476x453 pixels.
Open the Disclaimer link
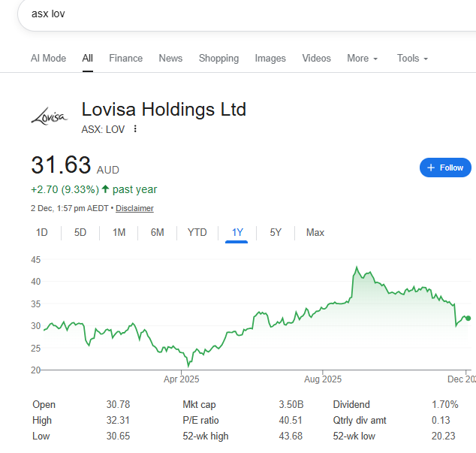(134, 208)
